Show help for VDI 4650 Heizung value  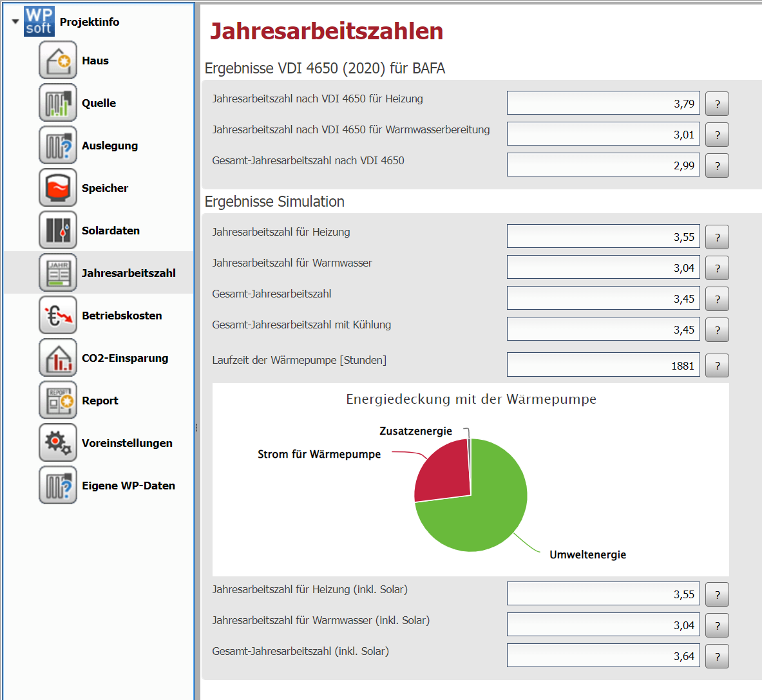717,104
